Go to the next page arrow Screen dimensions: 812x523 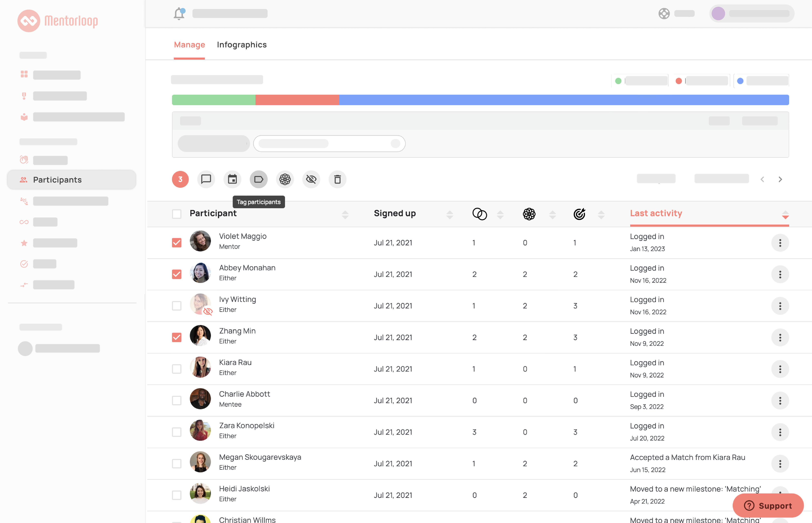780,179
